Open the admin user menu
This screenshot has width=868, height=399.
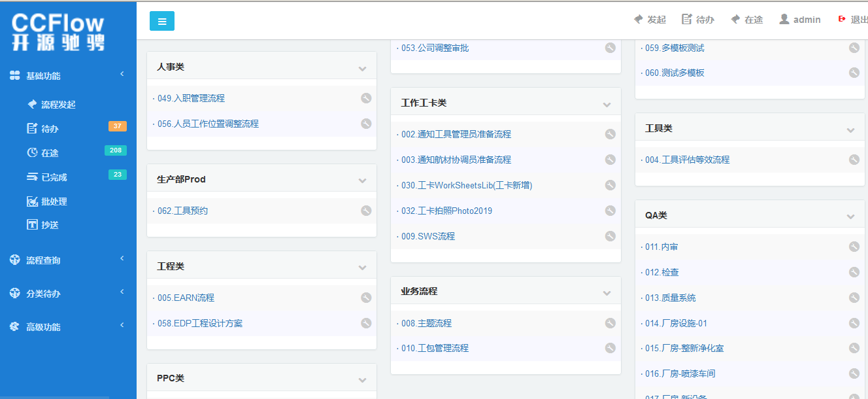point(799,20)
